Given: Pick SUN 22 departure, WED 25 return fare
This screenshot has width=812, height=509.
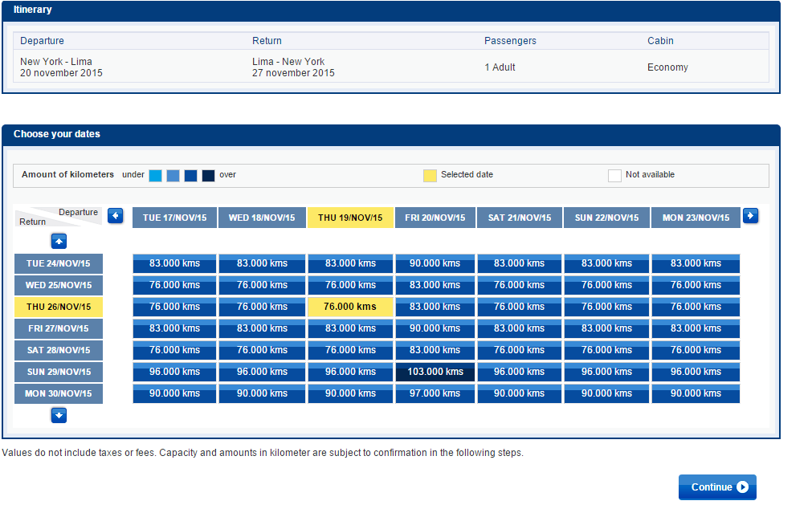Looking at the screenshot, I should 606,285.
